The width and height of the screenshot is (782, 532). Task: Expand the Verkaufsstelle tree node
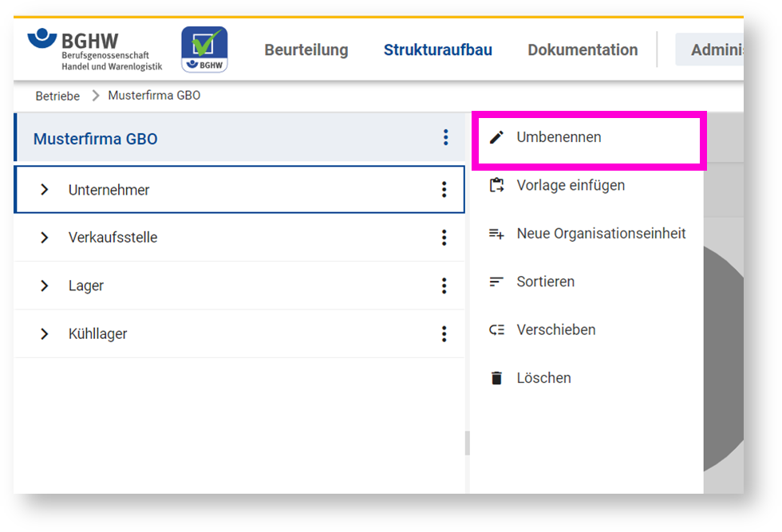(45, 238)
